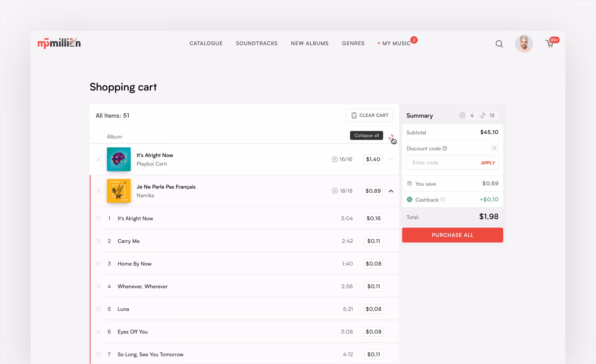596x364 pixels.
Task: Close the discount code field
Action: [x=494, y=148]
